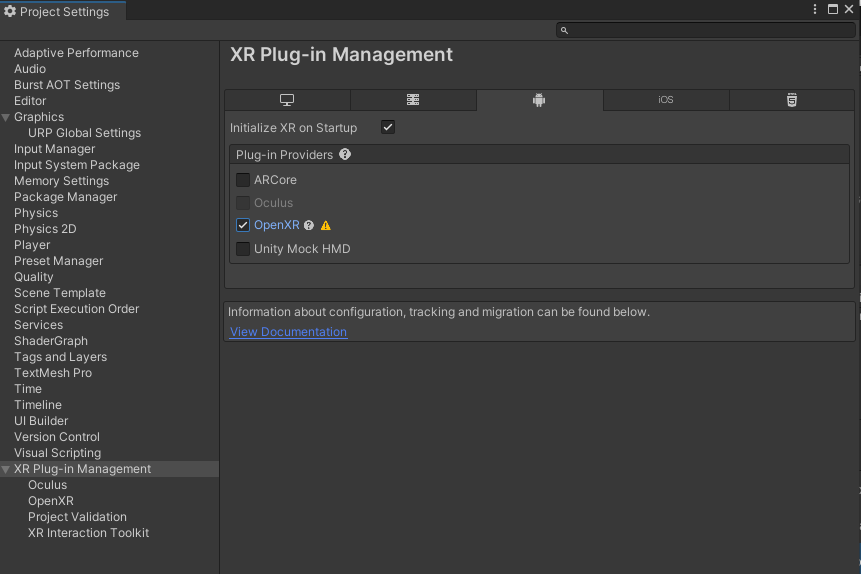Open XR Interaction Toolkit settings

coord(88,533)
